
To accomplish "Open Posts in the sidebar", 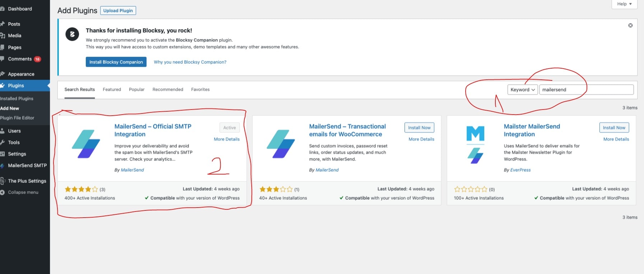I will pos(14,24).
